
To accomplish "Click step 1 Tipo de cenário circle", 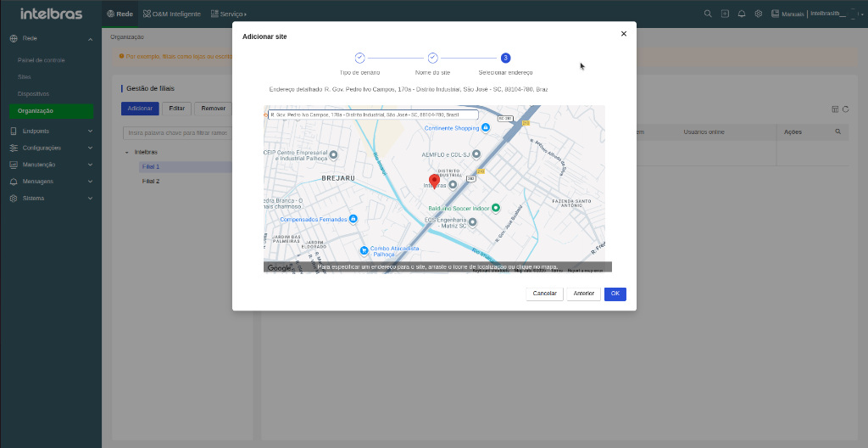I will click(359, 58).
